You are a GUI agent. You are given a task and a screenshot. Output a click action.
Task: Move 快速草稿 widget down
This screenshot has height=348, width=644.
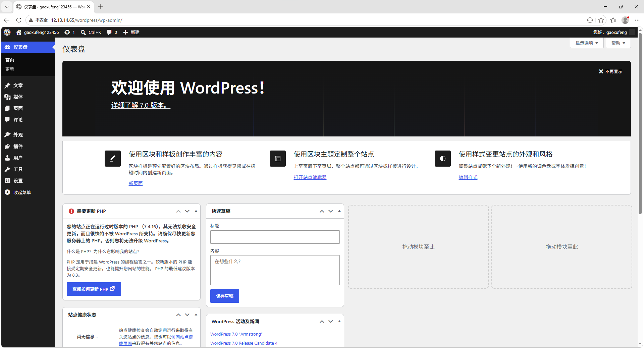coord(331,211)
